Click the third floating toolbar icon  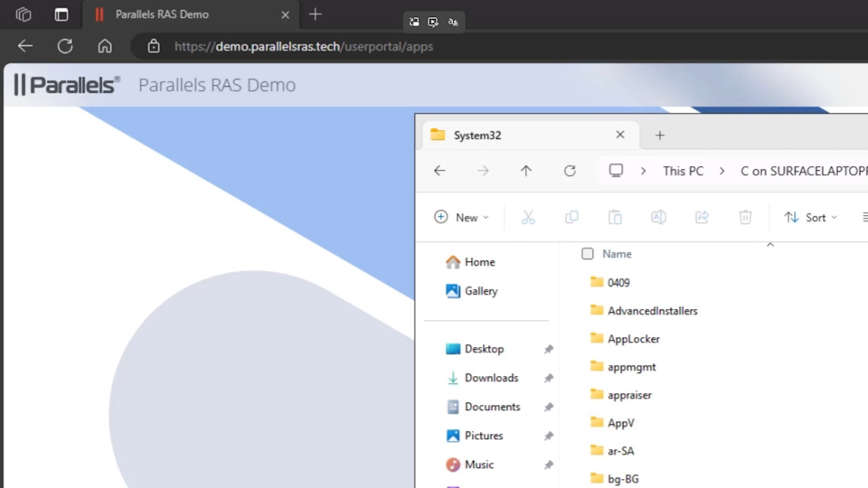tap(453, 22)
